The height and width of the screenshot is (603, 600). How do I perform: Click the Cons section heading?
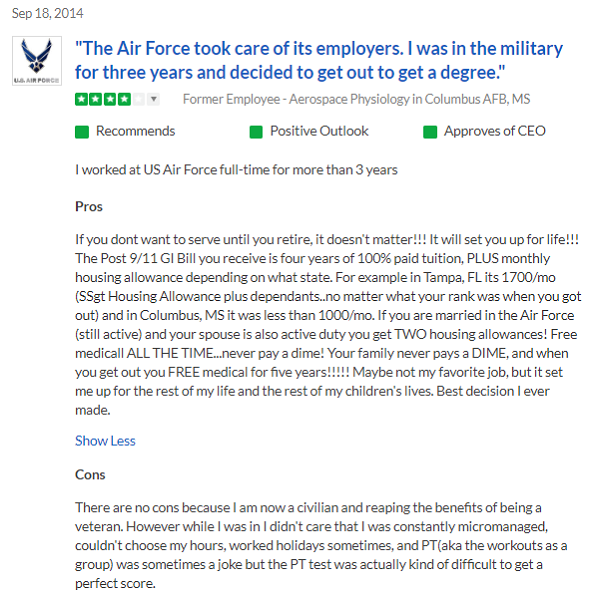pos(90,474)
